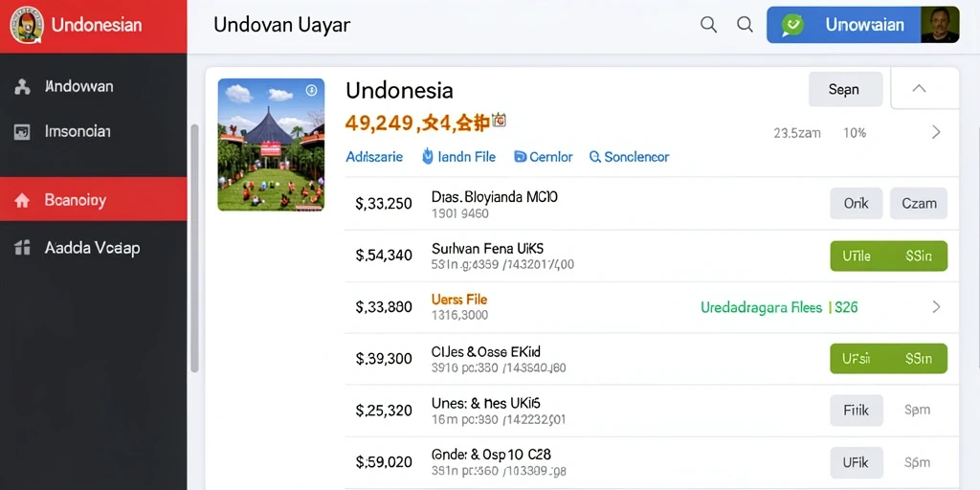Click the sidebar vertical scrollbar
The width and height of the screenshot is (980, 490).
[194, 248]
